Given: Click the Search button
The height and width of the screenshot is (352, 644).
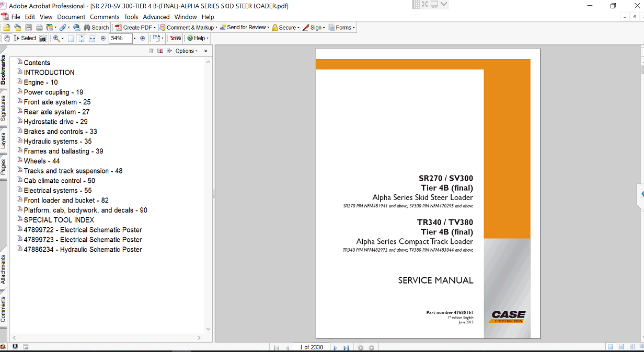Looking at the screenshot, I should [96, 28].
